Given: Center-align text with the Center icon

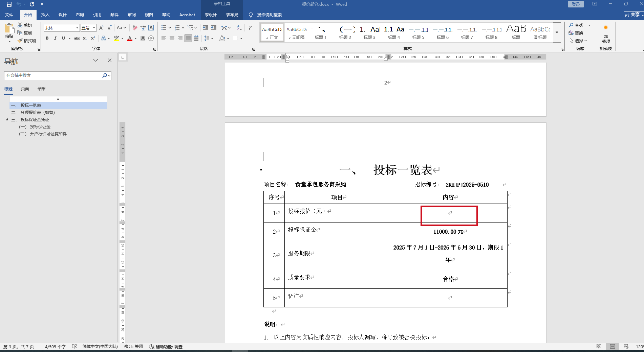Looking at the screenshot, I should pos(172,38).
